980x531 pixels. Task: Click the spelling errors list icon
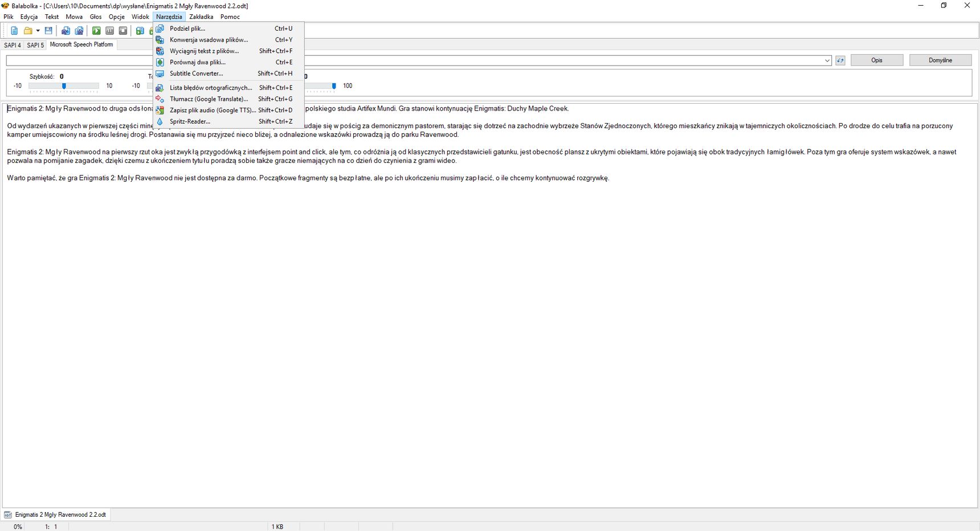coord(160,88)
